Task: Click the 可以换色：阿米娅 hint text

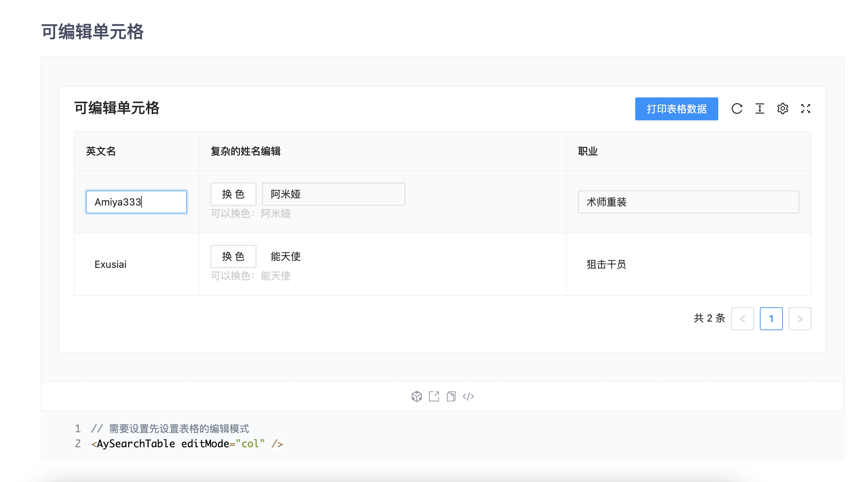Action: point(250,214)
